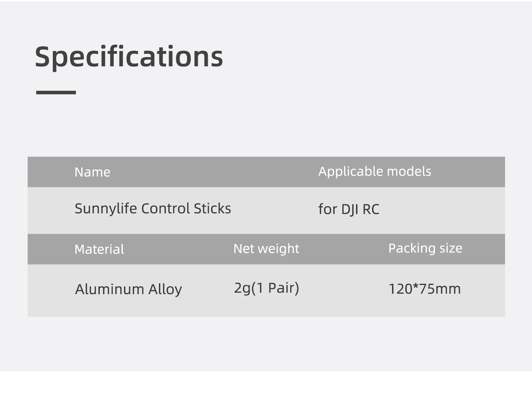Select the Applicable models header

point(374,171)
